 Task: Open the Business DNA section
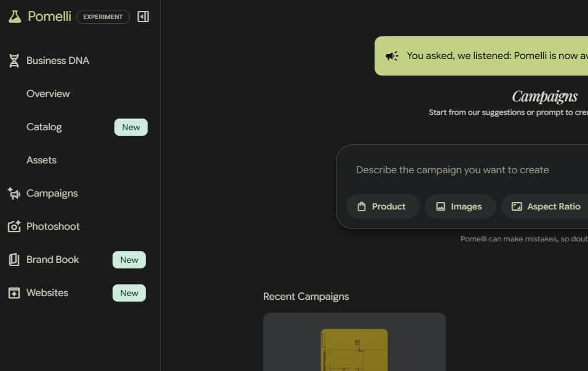coord(58,61)
